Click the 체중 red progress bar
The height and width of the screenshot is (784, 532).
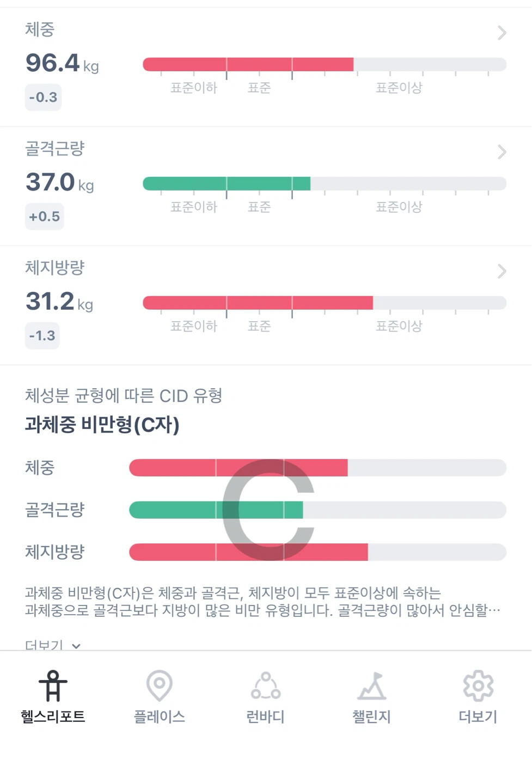(x=248, y=65)
